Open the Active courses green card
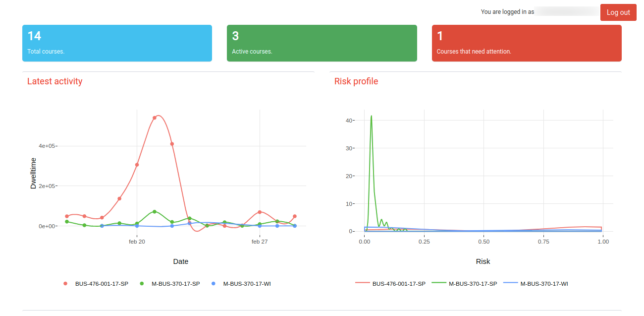This screenshot has width=644, height=316. click(322, 43)
